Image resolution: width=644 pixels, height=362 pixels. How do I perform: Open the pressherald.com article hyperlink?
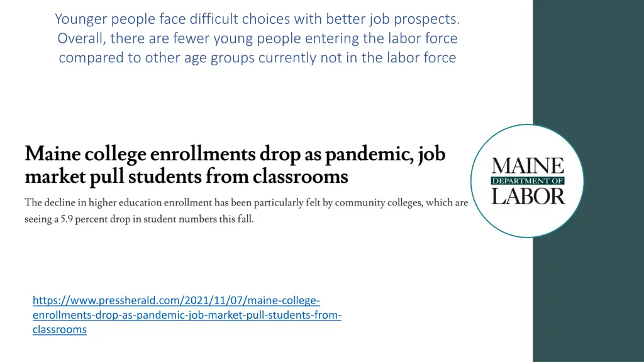tap(187, 315)
